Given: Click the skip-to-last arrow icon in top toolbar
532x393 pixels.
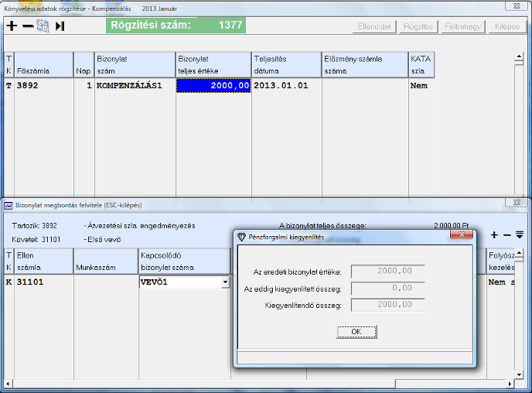Looking at the screenshot, I should click(x=60, y=26).
